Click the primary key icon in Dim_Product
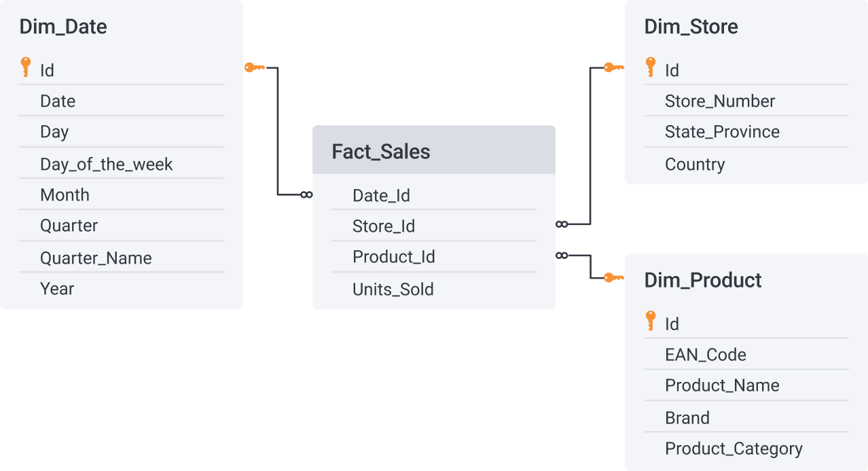This screenshot has width=868, height=471. point(651,321)
